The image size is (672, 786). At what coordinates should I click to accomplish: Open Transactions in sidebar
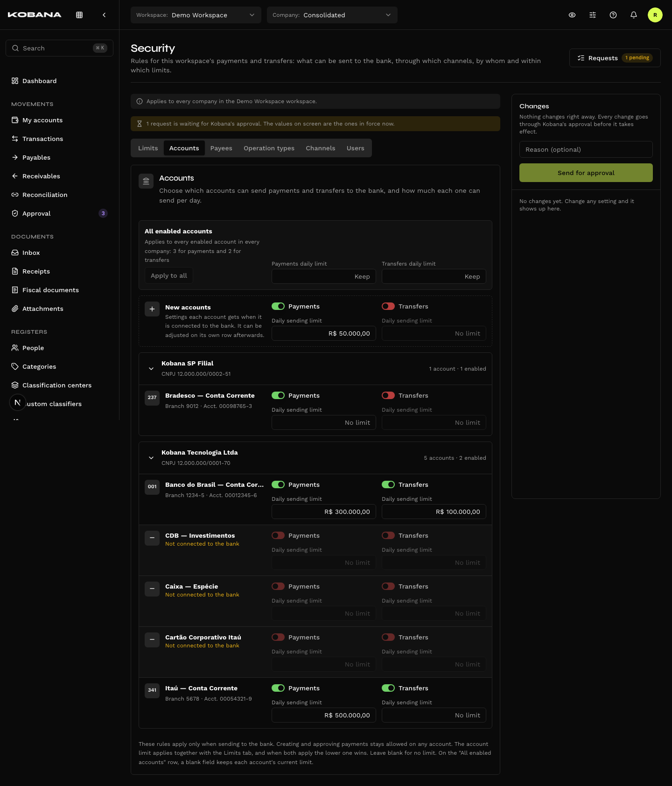coord(59,139)
